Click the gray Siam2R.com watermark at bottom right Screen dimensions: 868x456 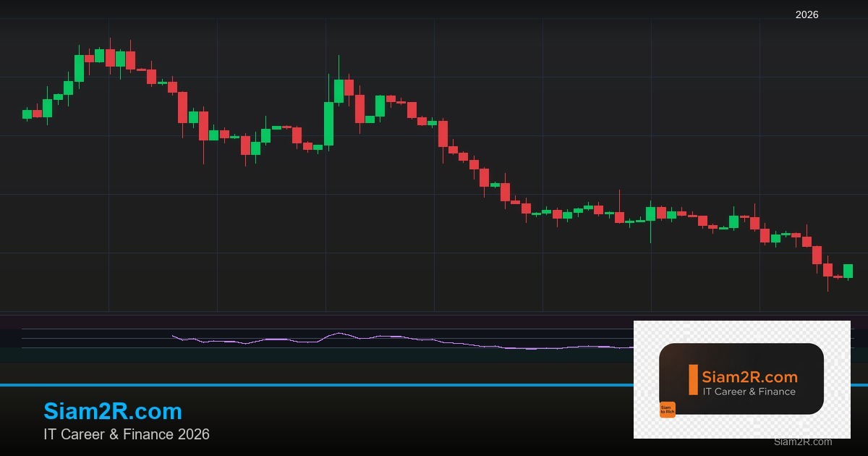pos(802,442)
